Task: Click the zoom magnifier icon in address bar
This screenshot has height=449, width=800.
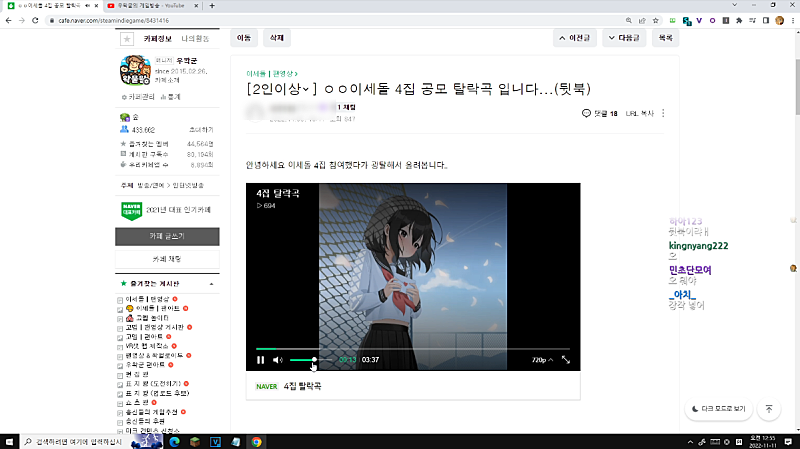Action: 629,20
